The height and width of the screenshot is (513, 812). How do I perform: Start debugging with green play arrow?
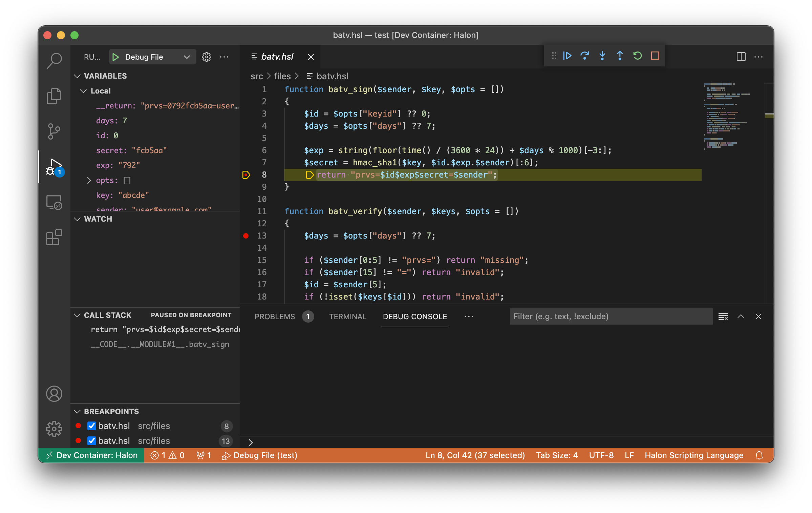[115, 57]
